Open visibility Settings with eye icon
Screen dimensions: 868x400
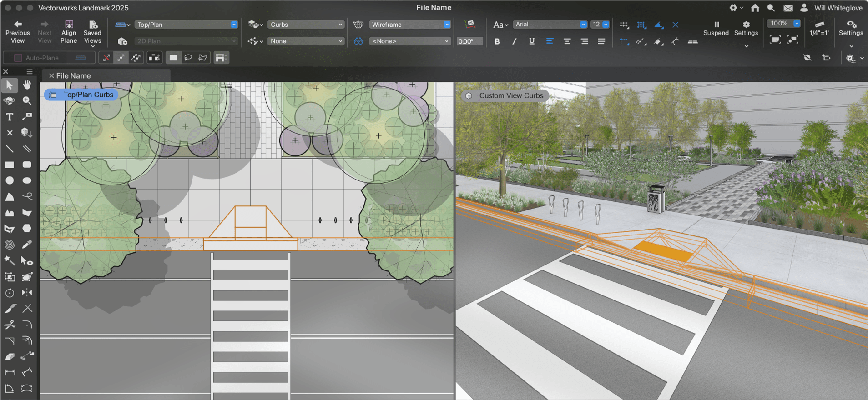[x=851, y=29]
